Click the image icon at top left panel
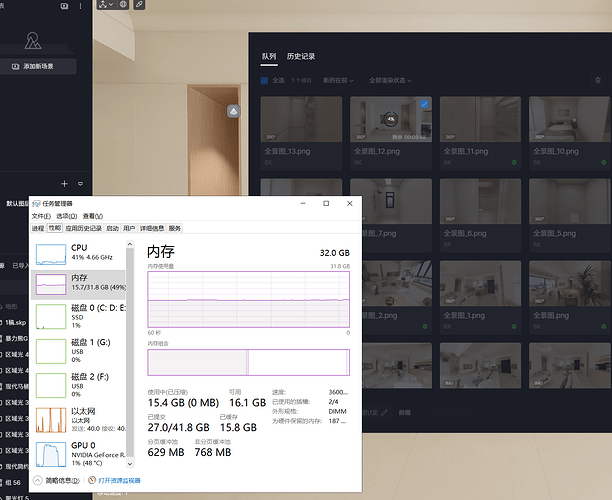This screenshot has height=500, width=612. (x=64, y=5)
